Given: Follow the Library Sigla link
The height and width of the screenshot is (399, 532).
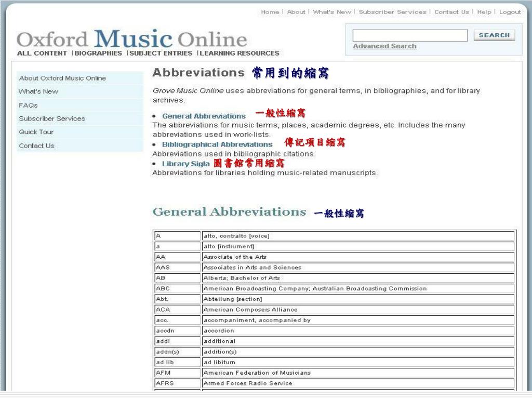Looking at the screenshot, I should tap(185, 164).
